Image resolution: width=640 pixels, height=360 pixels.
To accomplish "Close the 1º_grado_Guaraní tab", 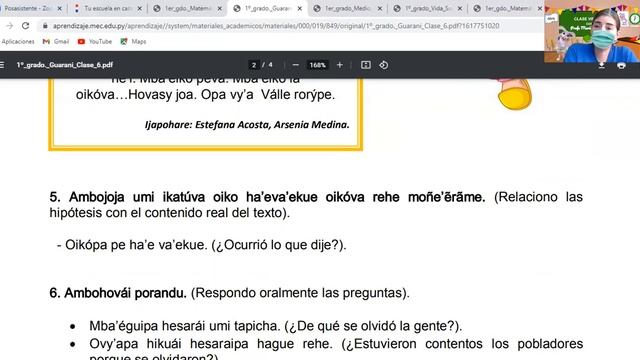I will coord(299,8).
